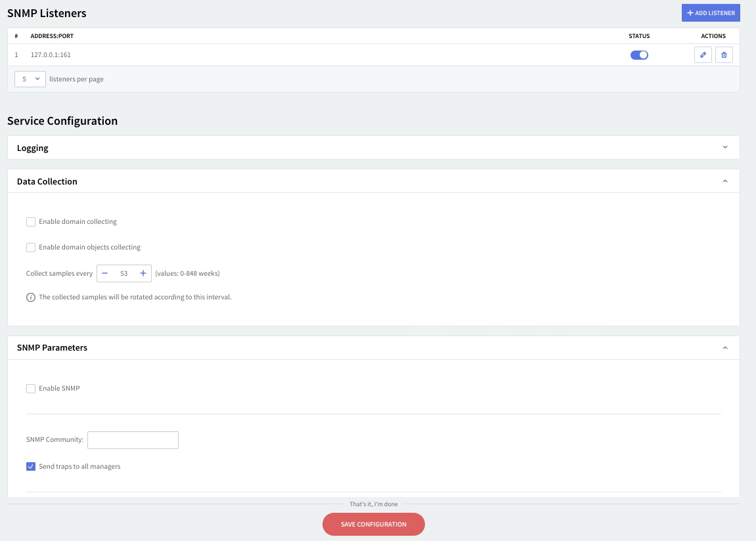
Task: Click the Data Collection header title
Action: tap(47, 181)
